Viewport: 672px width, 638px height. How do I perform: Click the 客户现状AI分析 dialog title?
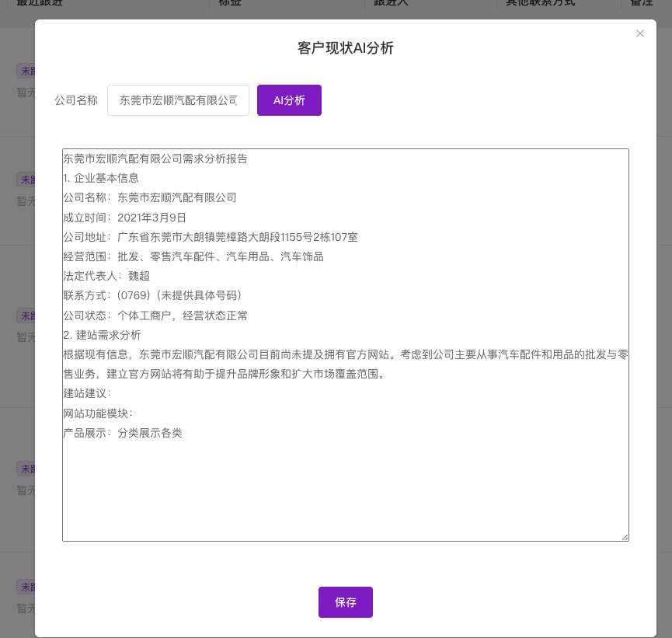click(346, 48)
